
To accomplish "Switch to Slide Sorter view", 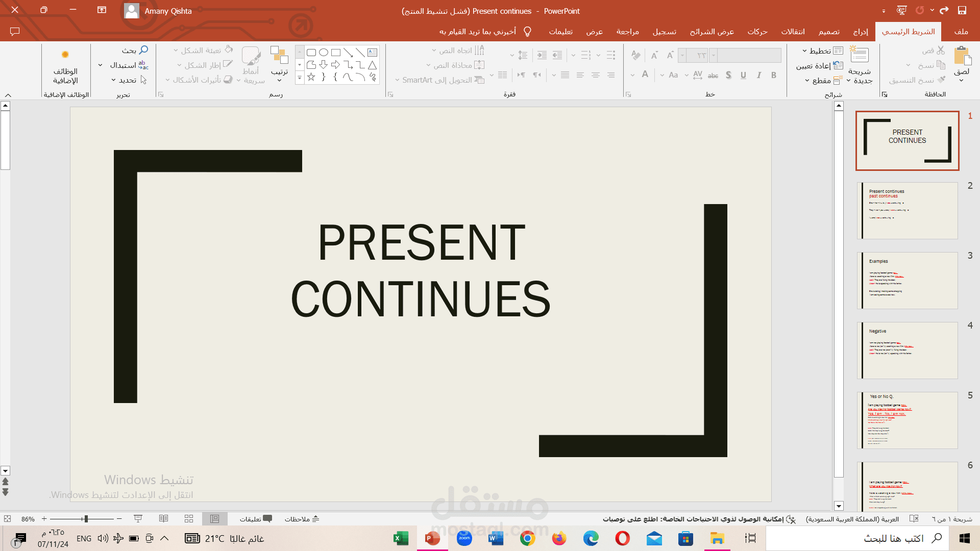I will (x=189, y=519).
